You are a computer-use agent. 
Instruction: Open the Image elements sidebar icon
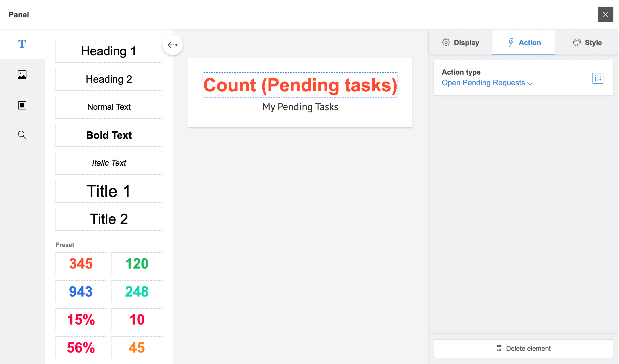[22, 75]
